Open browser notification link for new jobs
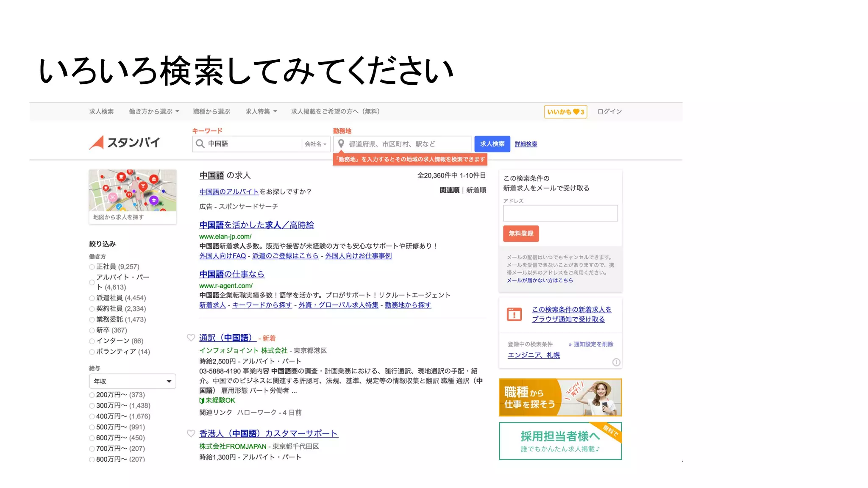Viewport: 868px width, 488px height. pos(571,314)
